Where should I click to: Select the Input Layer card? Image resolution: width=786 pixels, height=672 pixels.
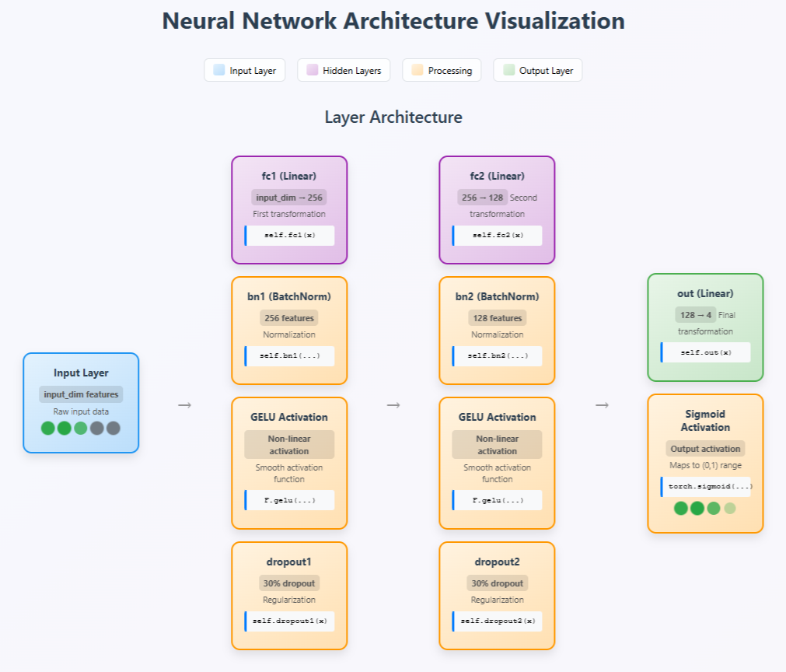point(81,403)
